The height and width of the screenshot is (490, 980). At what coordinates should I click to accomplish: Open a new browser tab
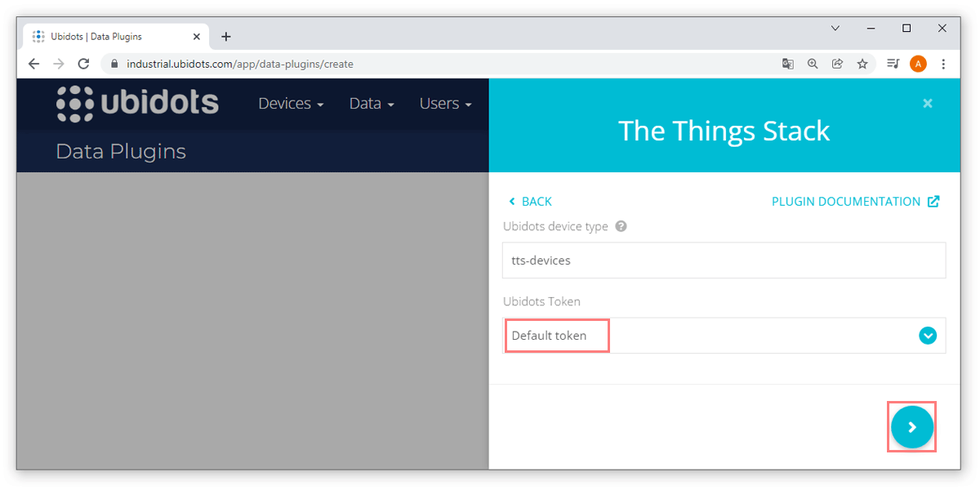pyautogui.click(x=226, y=37)
